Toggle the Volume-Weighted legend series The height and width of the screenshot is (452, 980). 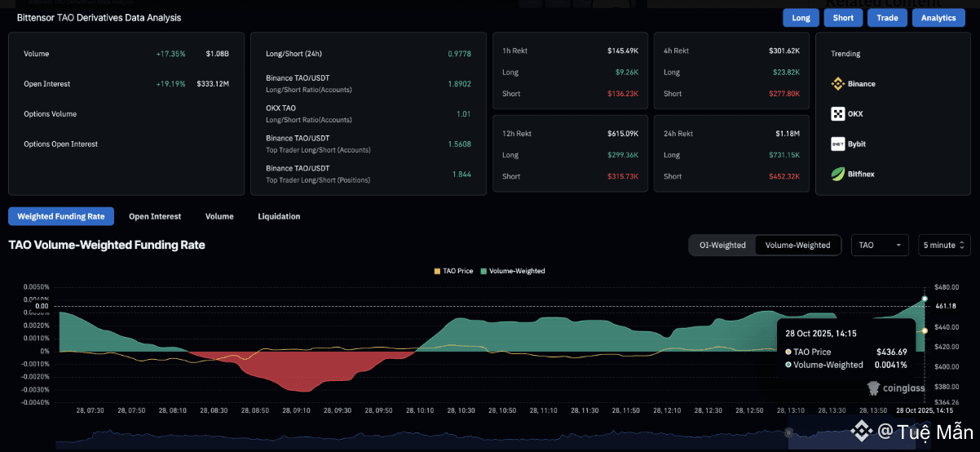tap(512, 271)
